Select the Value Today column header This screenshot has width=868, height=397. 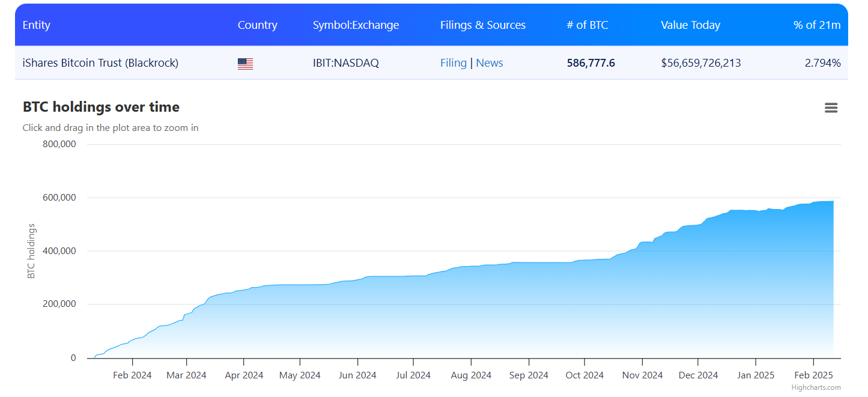tap(690, 25)
